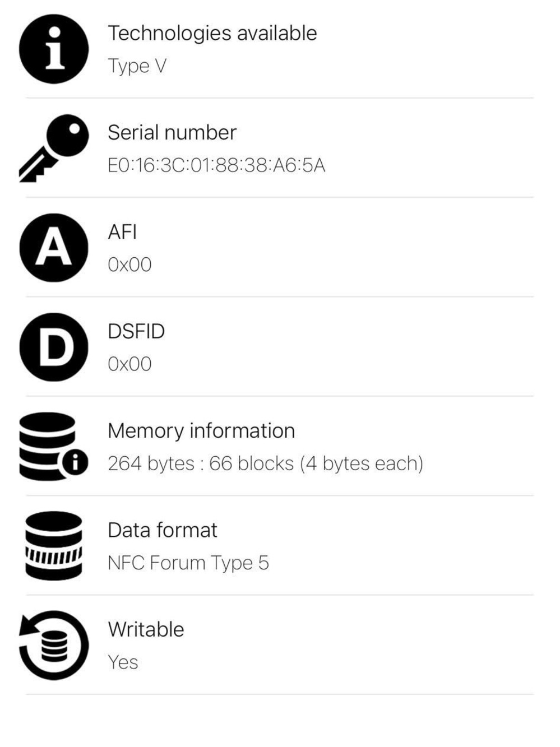Open the Serial number row title

click(x=172, y=133)
